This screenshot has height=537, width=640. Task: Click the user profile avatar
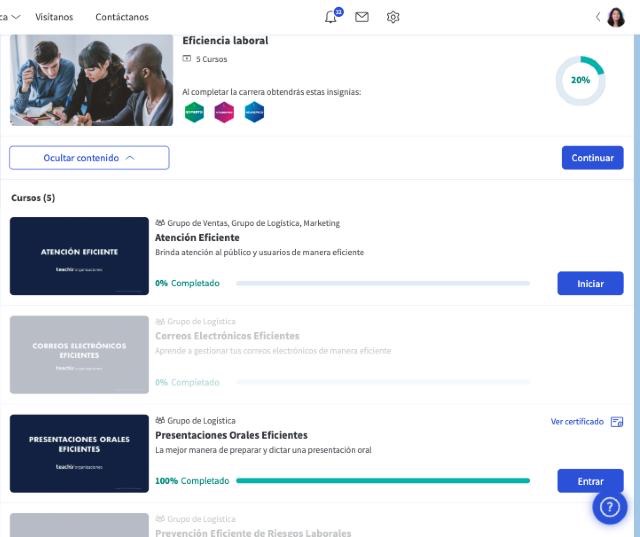tap(616, 17)
